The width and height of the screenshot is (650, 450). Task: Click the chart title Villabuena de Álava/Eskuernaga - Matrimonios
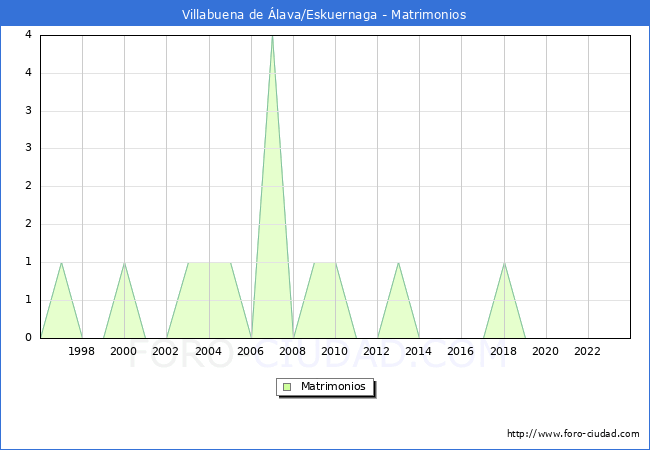tap(324, 15)
